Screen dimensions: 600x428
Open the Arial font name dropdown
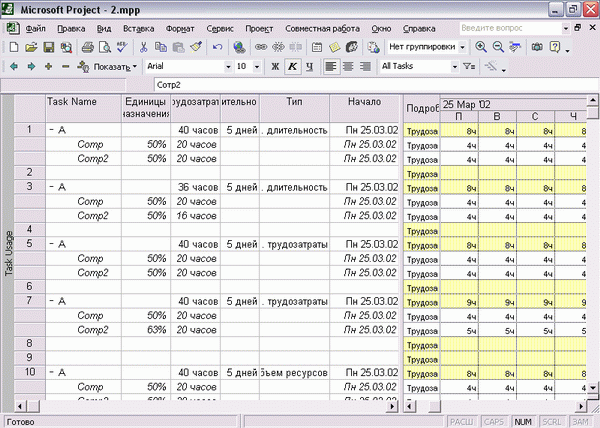[228, 67]
